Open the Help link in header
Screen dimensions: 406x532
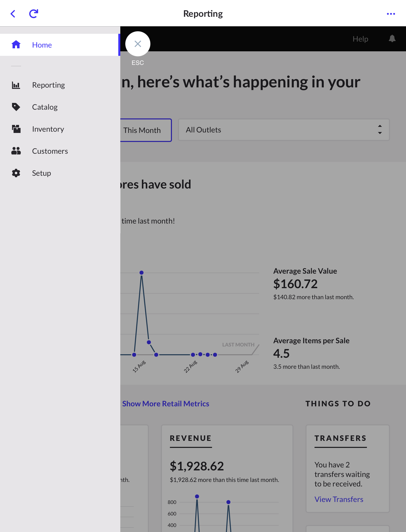point(360,39)
